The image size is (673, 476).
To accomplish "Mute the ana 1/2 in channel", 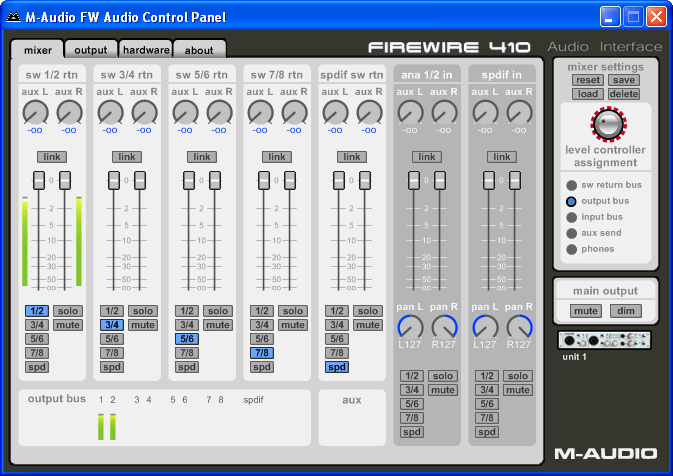I will [x=443, y=390].
